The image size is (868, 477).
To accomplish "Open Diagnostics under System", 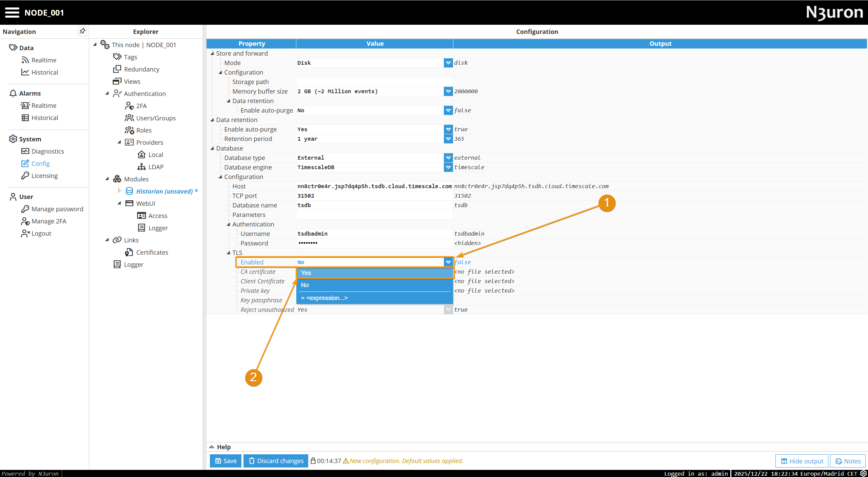I will pyautogui.click(x=47, y=151).
